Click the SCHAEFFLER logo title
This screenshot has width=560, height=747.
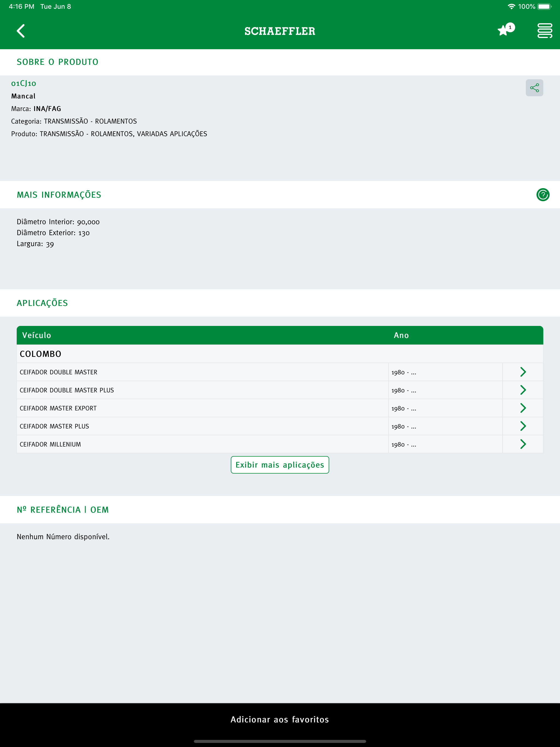pos(280,31)
